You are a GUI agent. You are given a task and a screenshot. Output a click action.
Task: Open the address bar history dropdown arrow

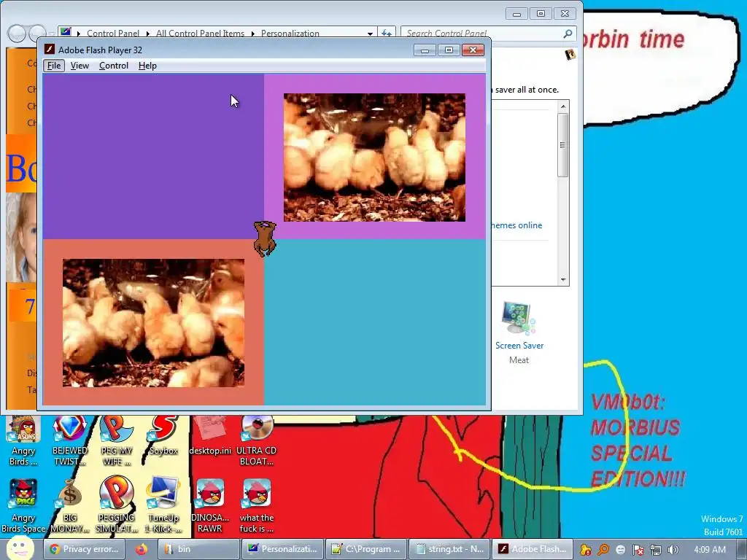[370, 34]
